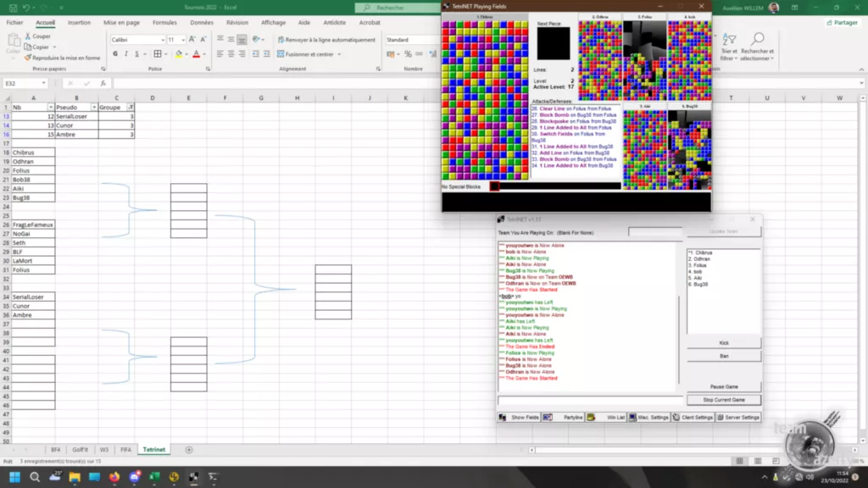Viewport: 868px width, 488px height.
Task: Open Discord from the taskbar
Action: [x=134, y=476]
